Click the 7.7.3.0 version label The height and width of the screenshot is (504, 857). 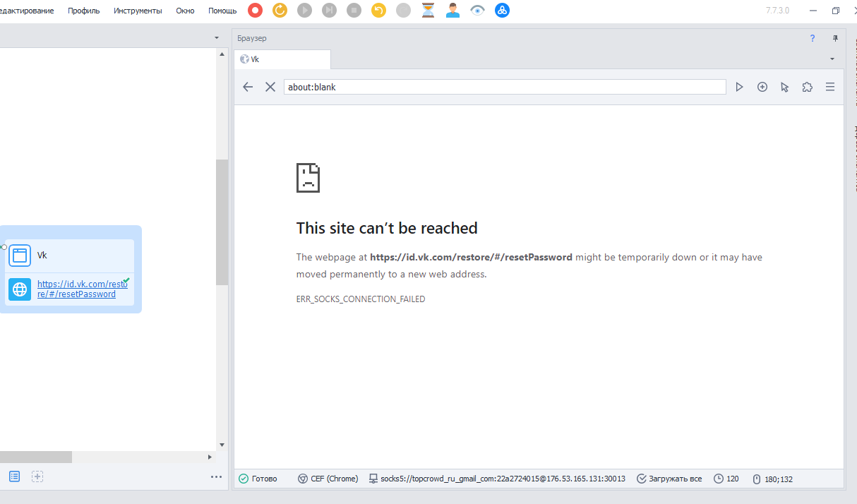point(778,11)
